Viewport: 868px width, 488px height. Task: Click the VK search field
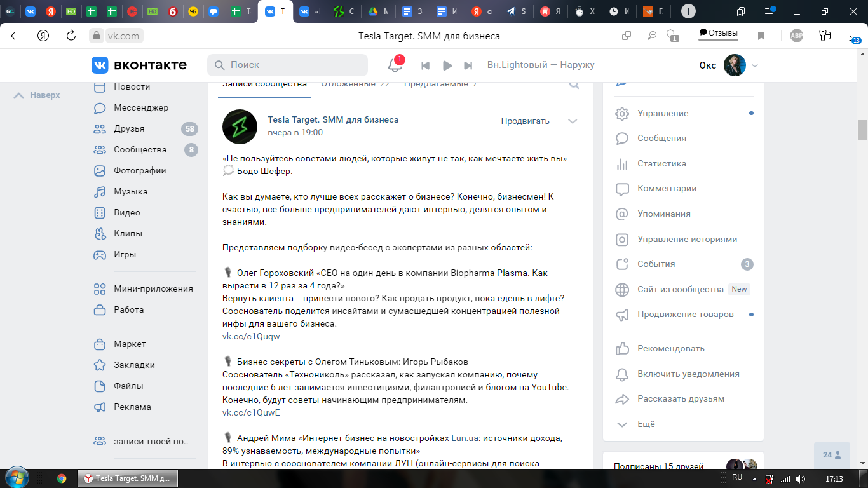(x=287, y=65)
